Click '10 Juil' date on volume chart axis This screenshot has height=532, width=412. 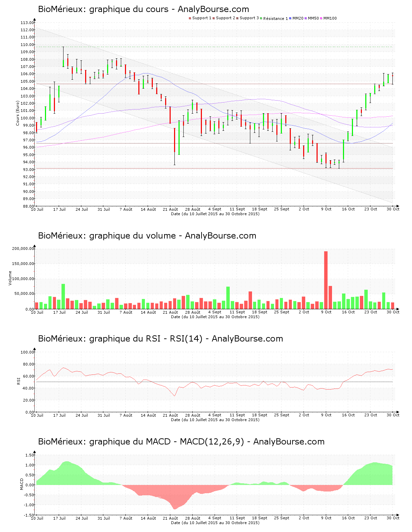(x=37, y=312)
